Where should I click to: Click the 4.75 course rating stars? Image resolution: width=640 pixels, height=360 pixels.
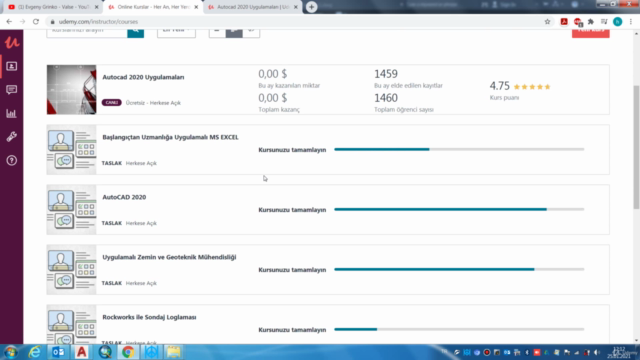[x=532, y=87]
